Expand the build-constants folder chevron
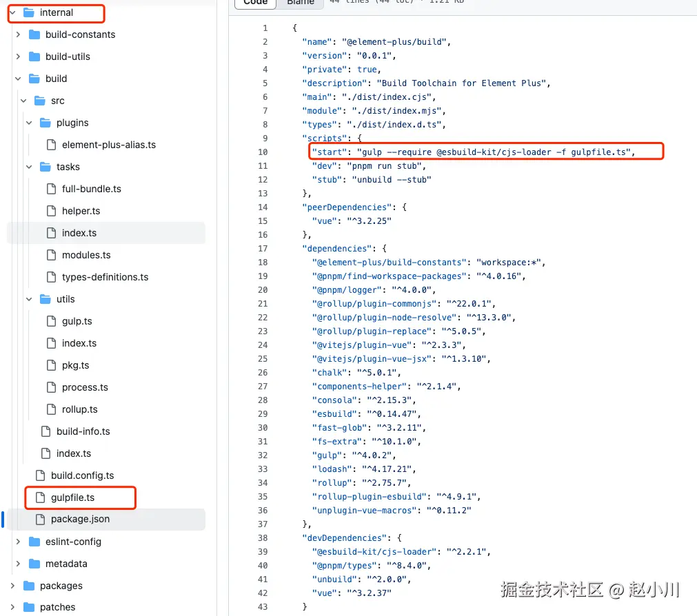The height and width of the screenshot is (616, 697). tap(18, 34)
